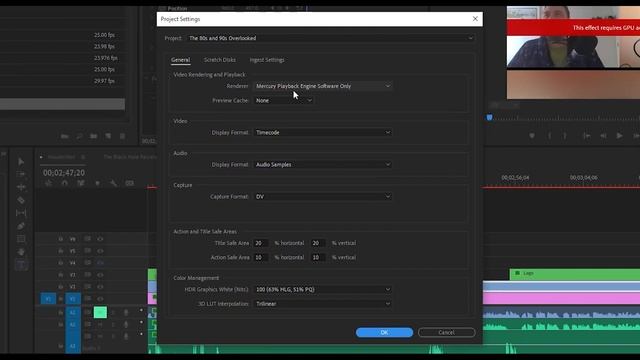Open 3D LUT Interpolation dropdown
Viewport: 640px width, 360px height.
pyautogui.click(x=322, y=304)
